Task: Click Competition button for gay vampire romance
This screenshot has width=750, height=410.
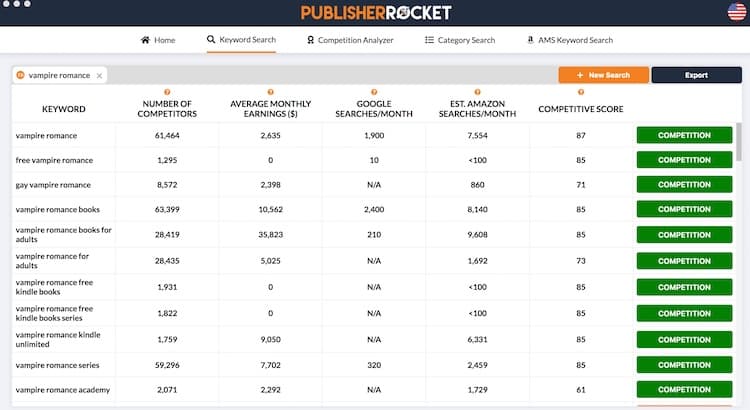Action: tap(684, 185)
